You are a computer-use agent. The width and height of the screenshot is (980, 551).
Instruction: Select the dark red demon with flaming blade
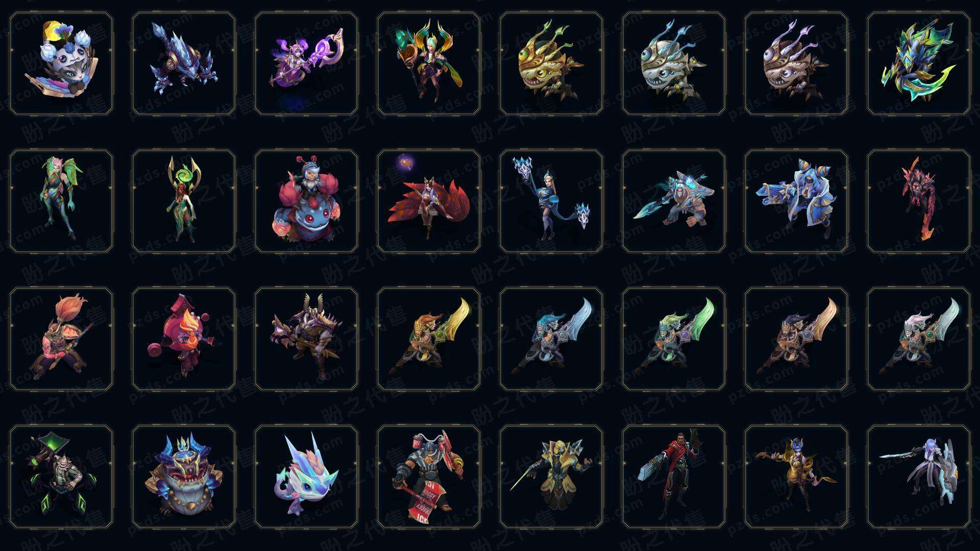tap(919, 201)
